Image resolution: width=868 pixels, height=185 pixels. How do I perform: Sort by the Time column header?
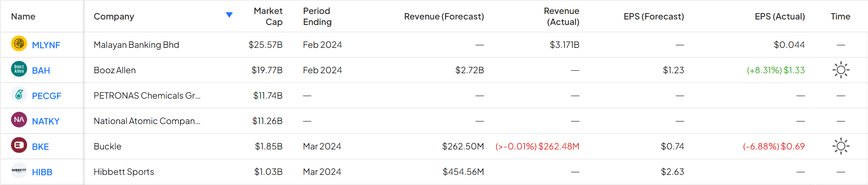tap(840, 17)
